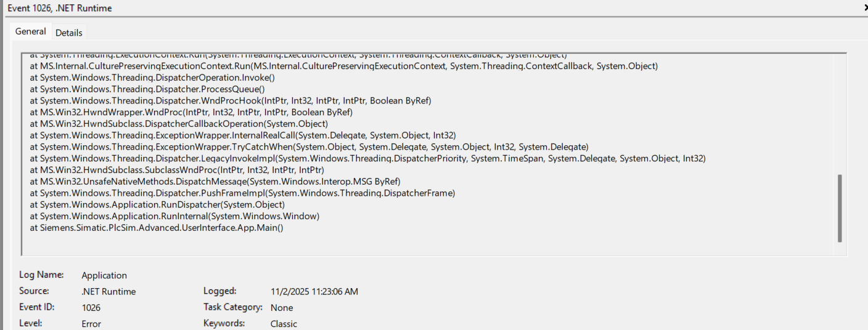This screenshot has height=330, width=868.
Task: Click the DispatcherOperation.Invoke() line
Action: click(x=152, y=78)
